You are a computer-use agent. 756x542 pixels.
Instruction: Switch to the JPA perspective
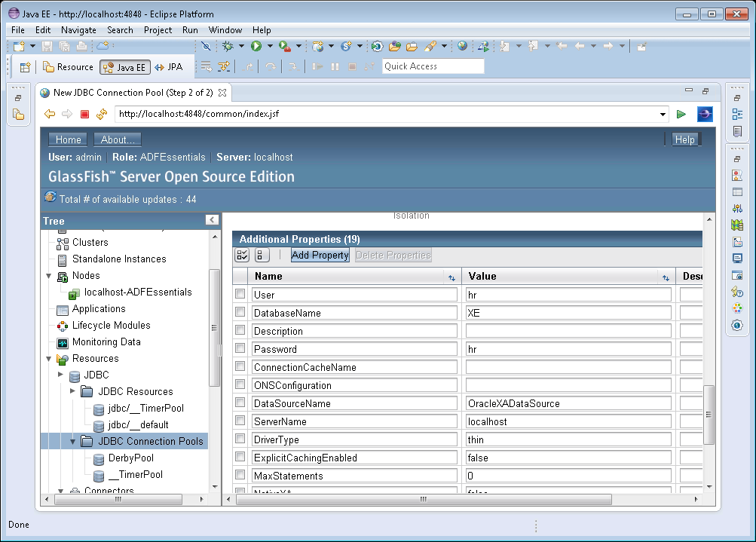169,67
